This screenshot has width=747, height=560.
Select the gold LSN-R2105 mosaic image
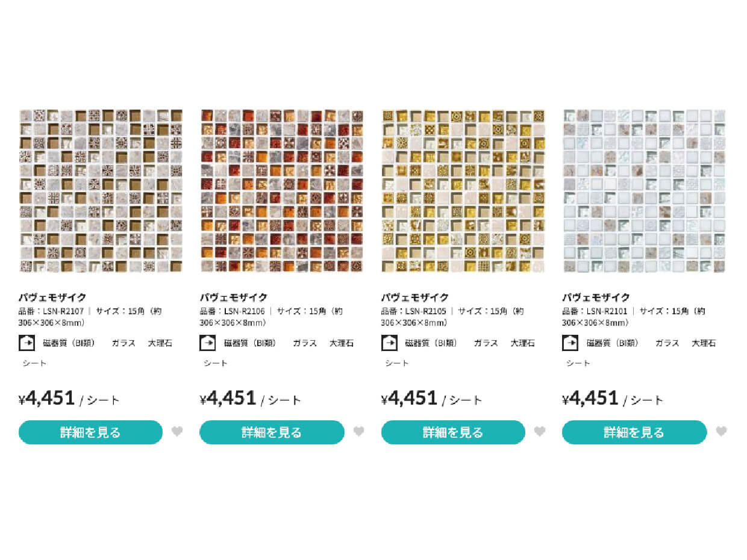pos(463,191)
